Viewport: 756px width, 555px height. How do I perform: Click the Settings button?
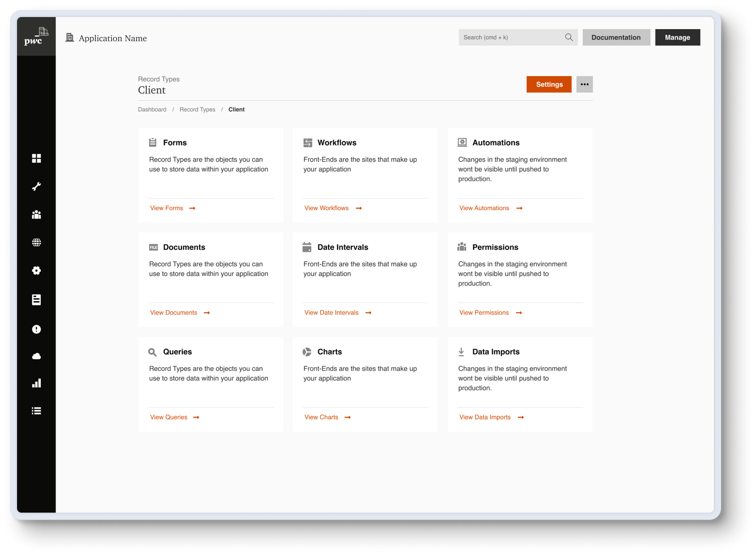click(549, 84)
